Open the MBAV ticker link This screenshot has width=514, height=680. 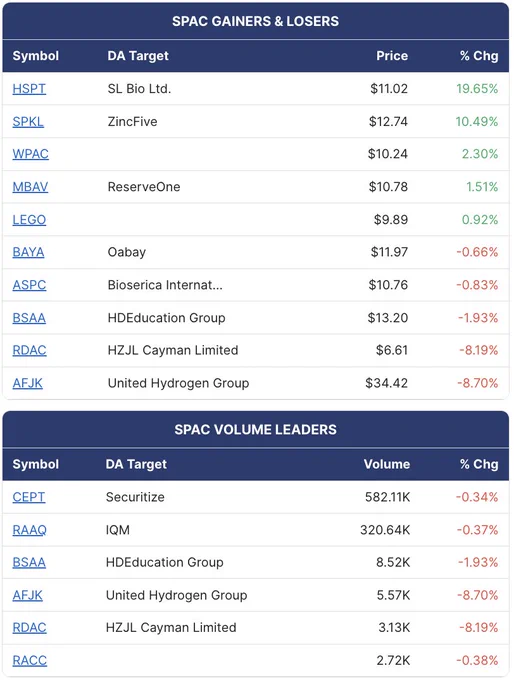pyautogui.click(x=30, y=187)
